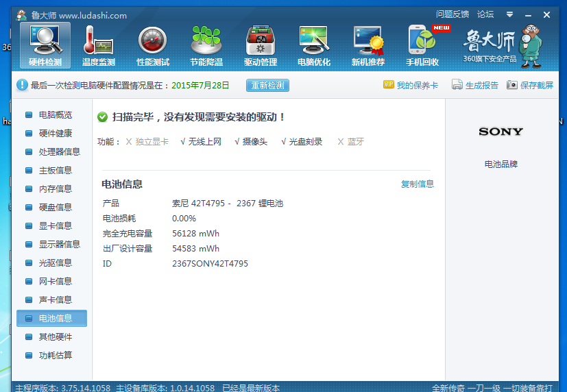Screen dimensions: 567x392
Task: Click the 鲁大师 title bar app icon
Action: [22, 15]
